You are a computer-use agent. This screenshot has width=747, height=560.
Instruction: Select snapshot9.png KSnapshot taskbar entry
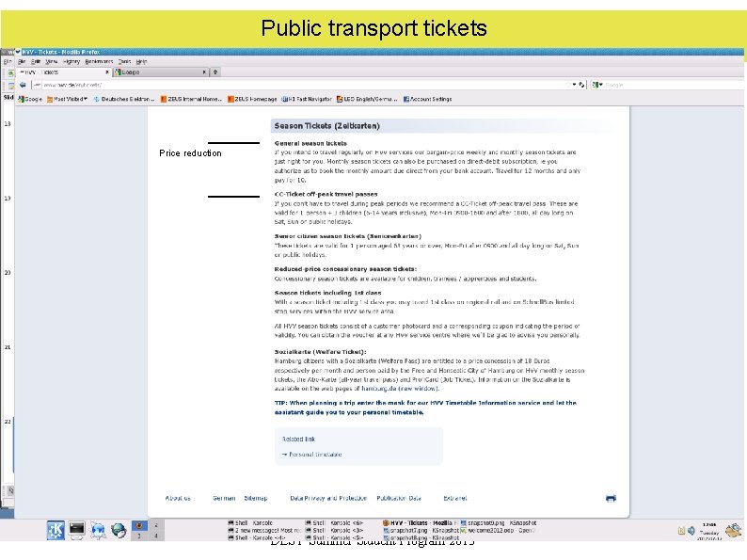[499, 523]
